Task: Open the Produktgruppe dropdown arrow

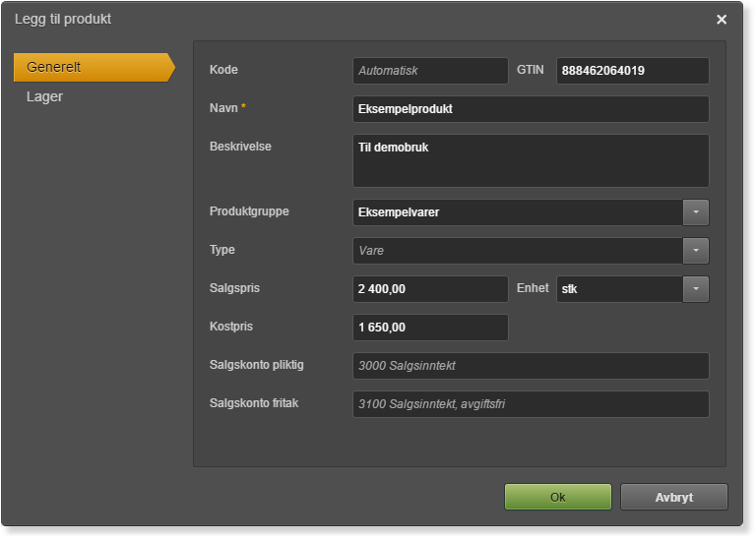Action: tap(696, 212)
